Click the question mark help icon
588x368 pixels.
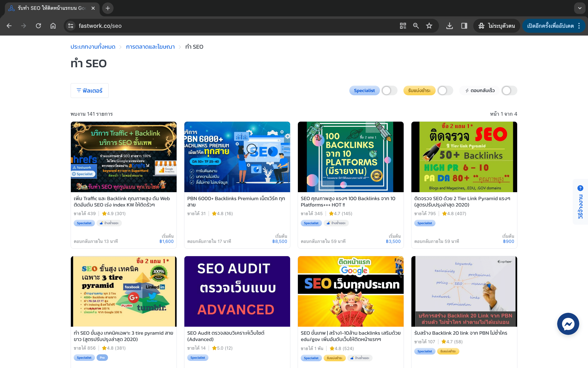[x=580, y=188]
